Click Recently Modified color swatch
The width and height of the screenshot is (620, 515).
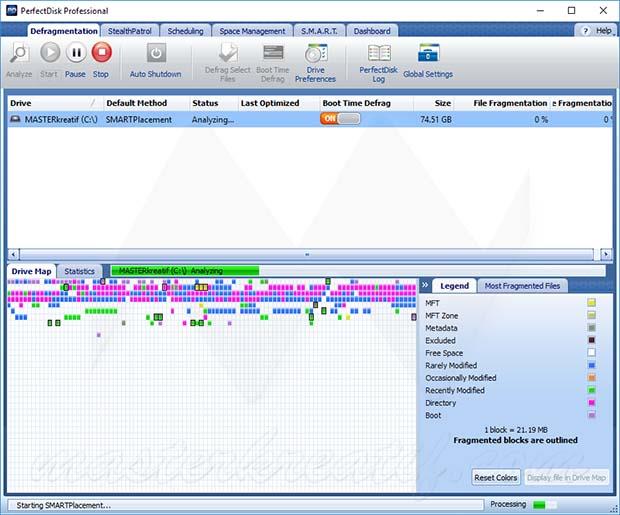pos(592,390)
